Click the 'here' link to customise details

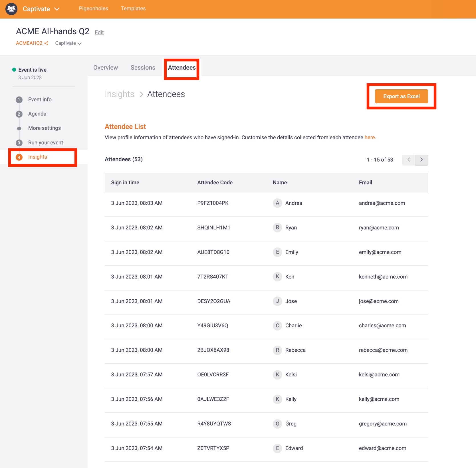point(369,138)
